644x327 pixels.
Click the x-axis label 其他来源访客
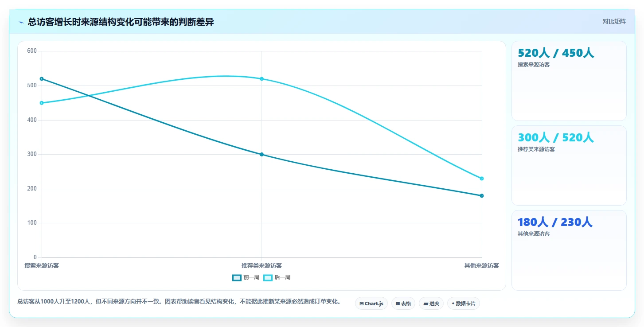pos(482,265)
